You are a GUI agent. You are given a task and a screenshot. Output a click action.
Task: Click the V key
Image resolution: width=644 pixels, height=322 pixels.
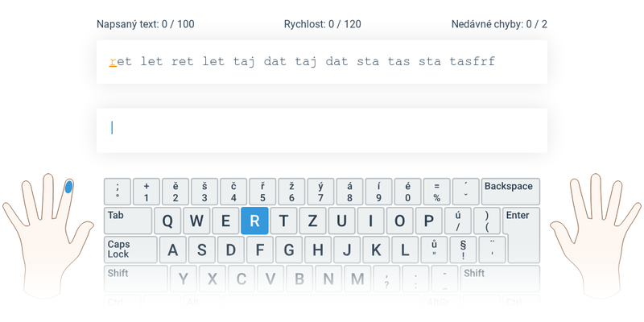[x=270, y=279]
